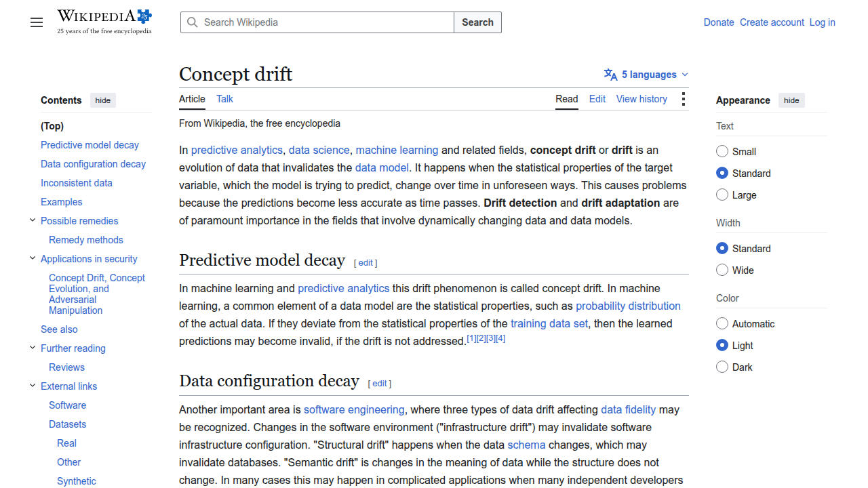
Task: Open the training data set link
Action: pos(549,323)
